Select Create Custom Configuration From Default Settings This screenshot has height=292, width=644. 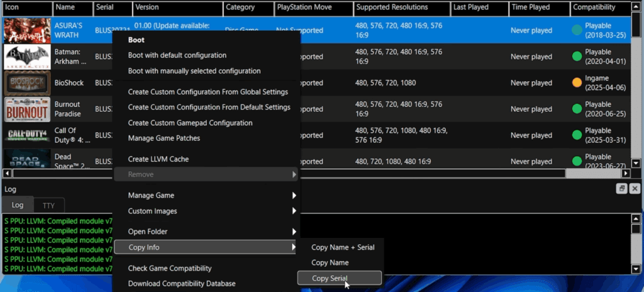coord(206,108)
